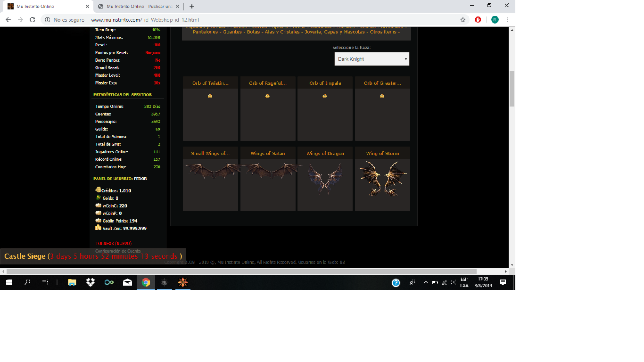
Task: Open the Windows notification center
Action: pos(503,282)
